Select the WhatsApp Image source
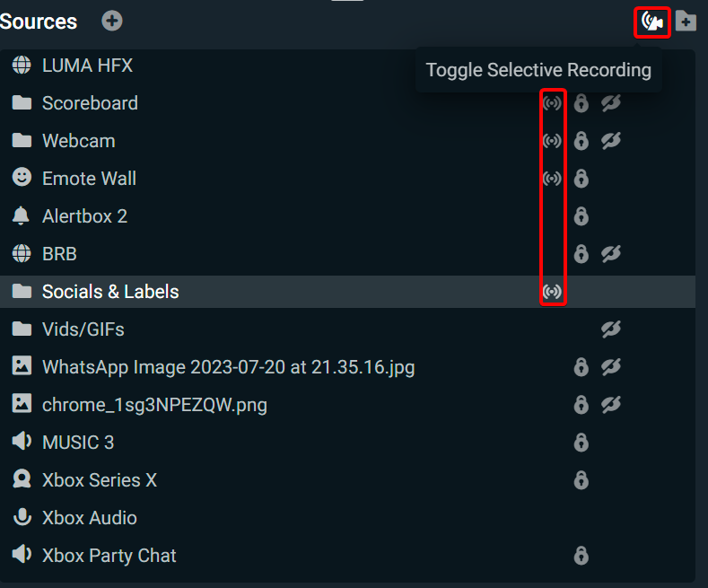The height and width of the screenshot is (588, 708). point(228,367)
